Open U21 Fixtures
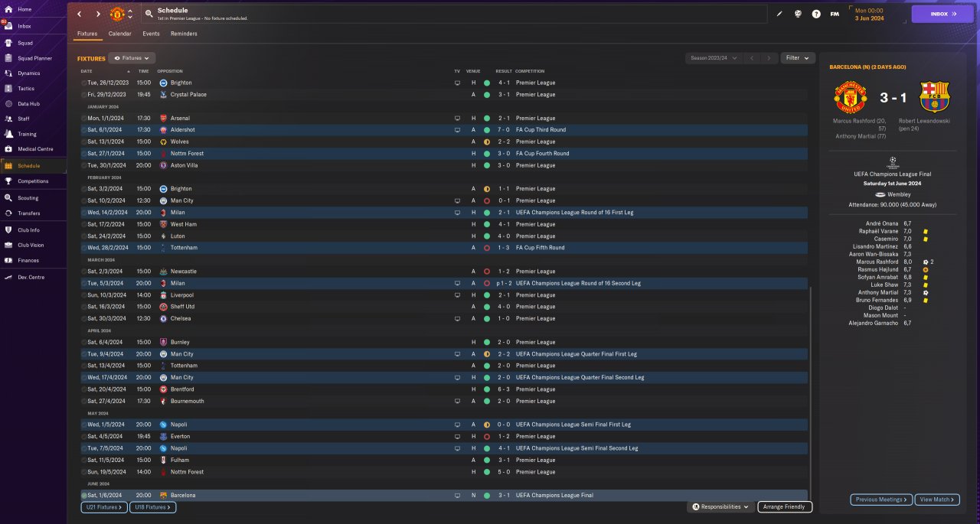The width and height of the screenshot is (980, 524). [104, 507]
